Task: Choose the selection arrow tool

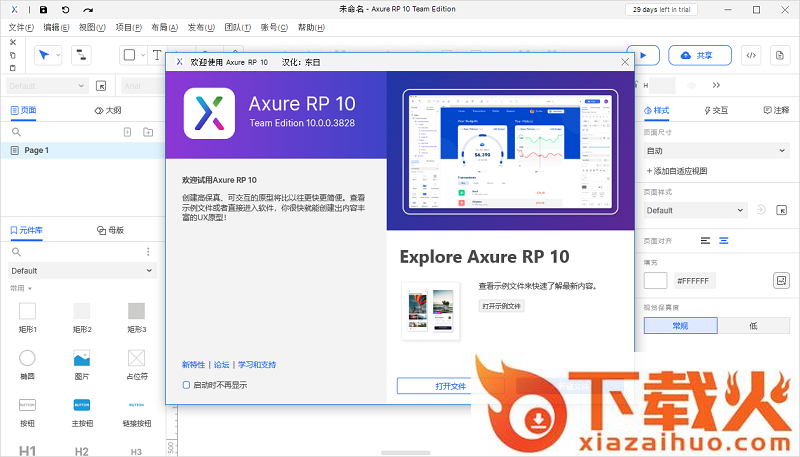Action: tap(44, 55)
